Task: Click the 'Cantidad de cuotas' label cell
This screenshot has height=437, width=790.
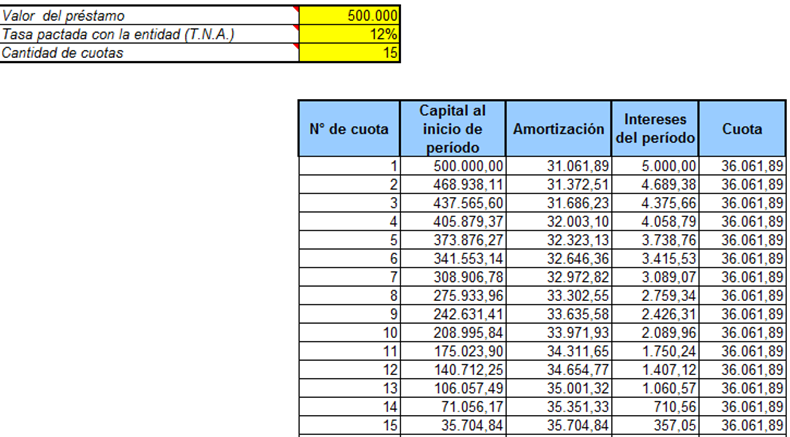Action: click(150, 53)
